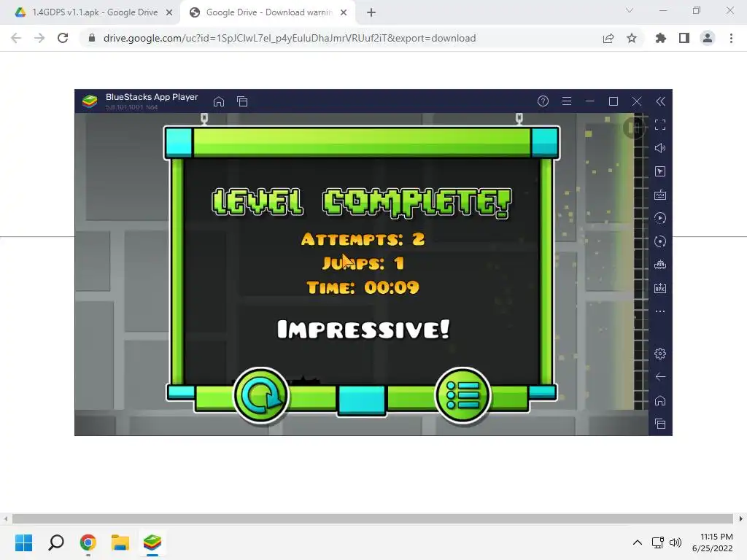Install APK via sidebar APK icon

(660, 288)
